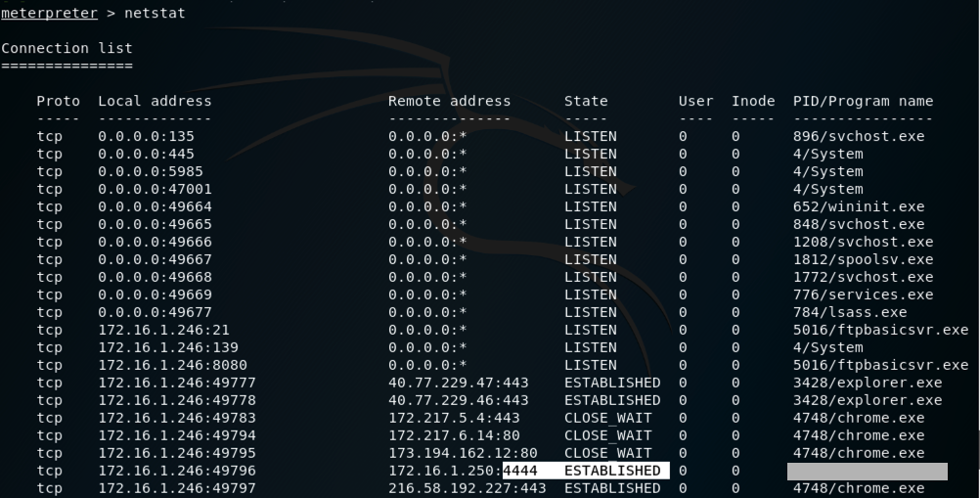This screenshot has height=498, width=980.
Task: Select local address 0.0.0.0:49668
Action: (155, 277)
